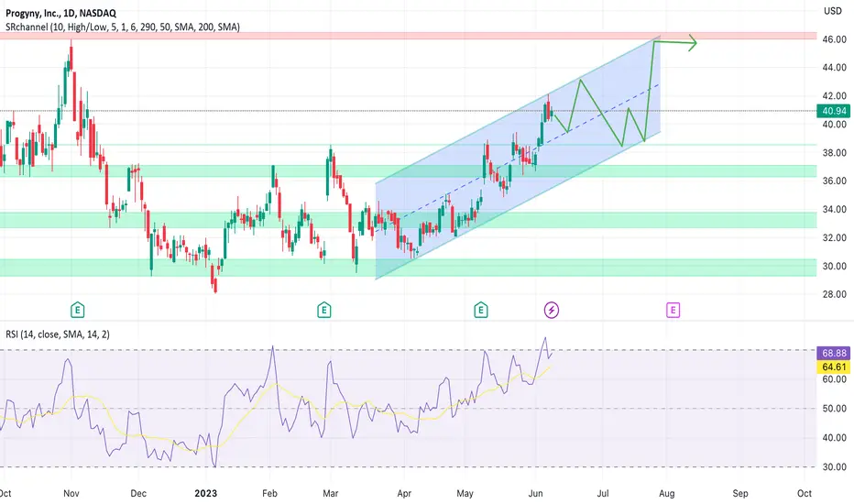Click the 38.00 price axis label

834,152
